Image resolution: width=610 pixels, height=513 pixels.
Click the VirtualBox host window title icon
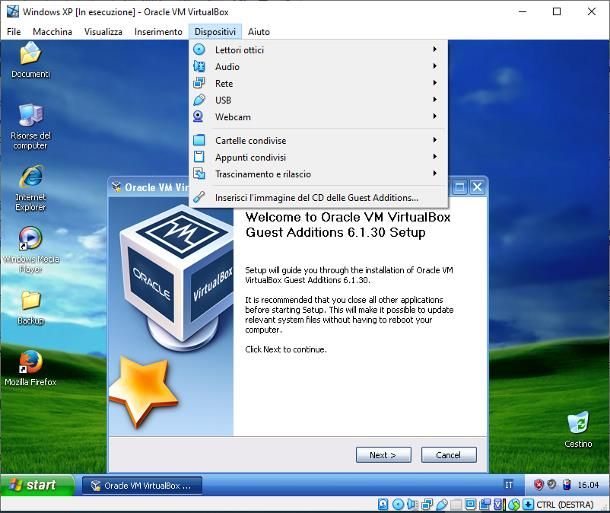(13, 11)
